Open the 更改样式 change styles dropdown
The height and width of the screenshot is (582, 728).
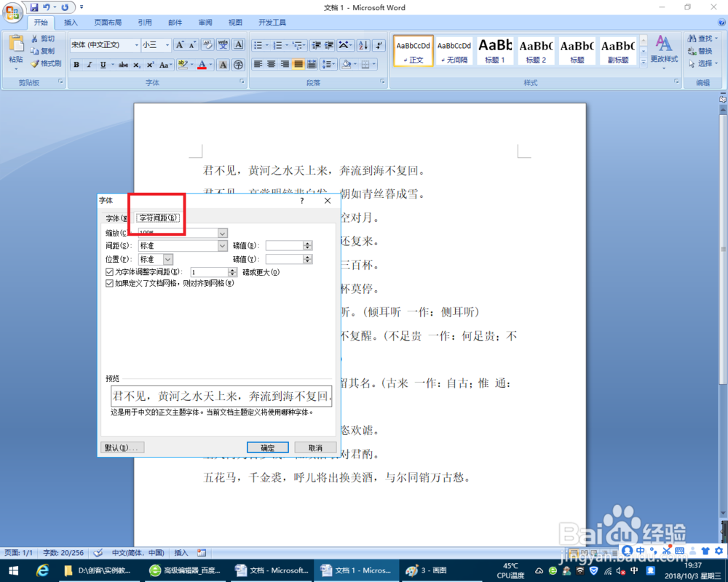[664, 52]
